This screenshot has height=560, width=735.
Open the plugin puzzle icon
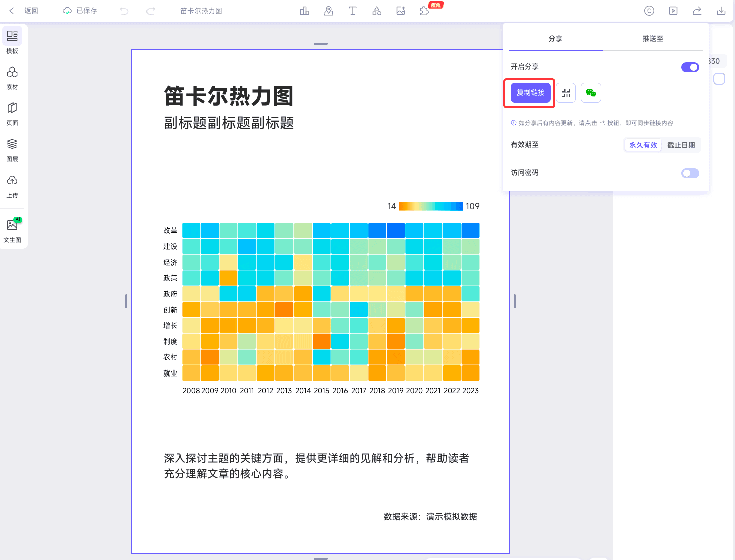point(425,11)
